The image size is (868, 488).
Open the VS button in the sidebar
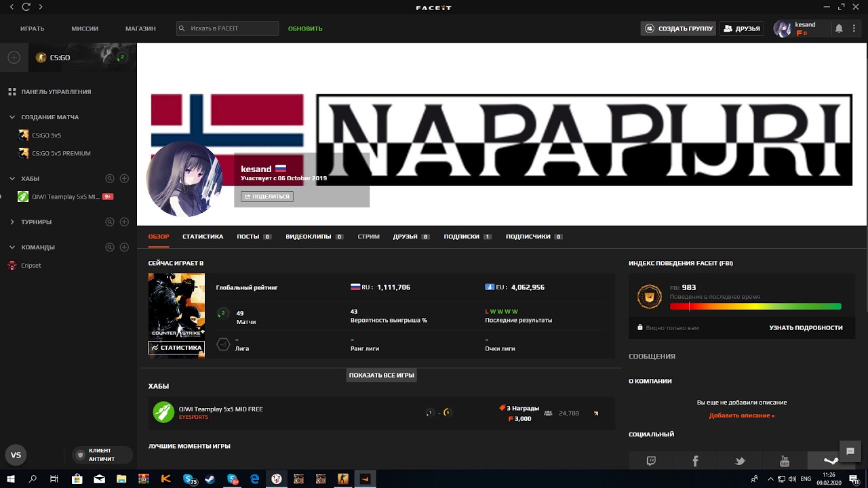[x=16, y=455]
